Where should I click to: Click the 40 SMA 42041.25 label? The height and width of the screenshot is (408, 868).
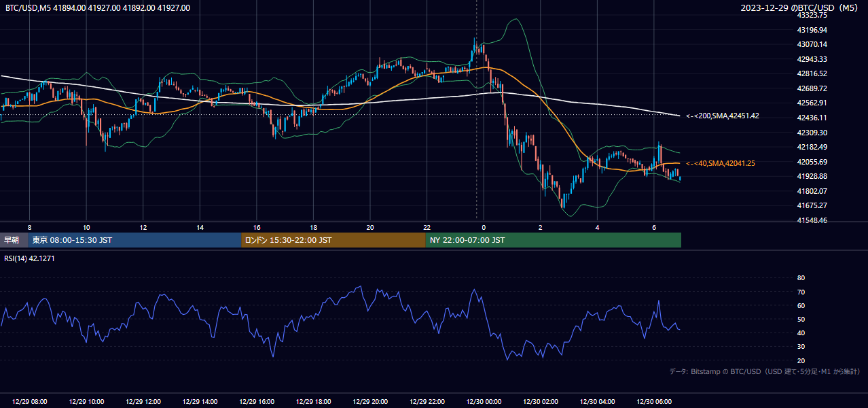coord(720,163)
